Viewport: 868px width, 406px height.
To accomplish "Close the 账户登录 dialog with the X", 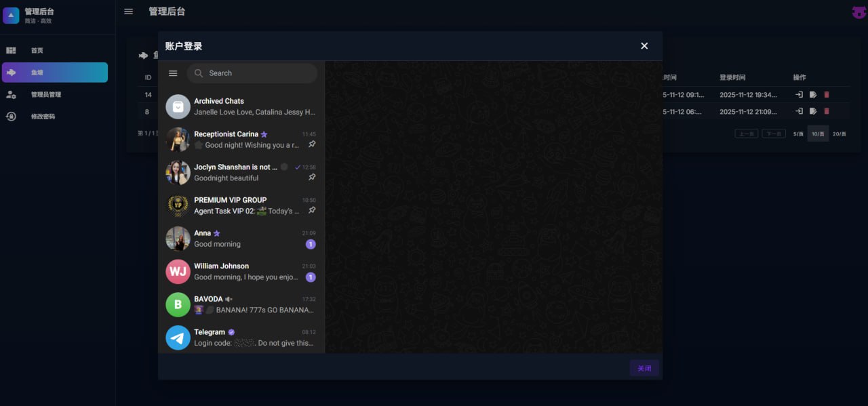I will [644, 46].
